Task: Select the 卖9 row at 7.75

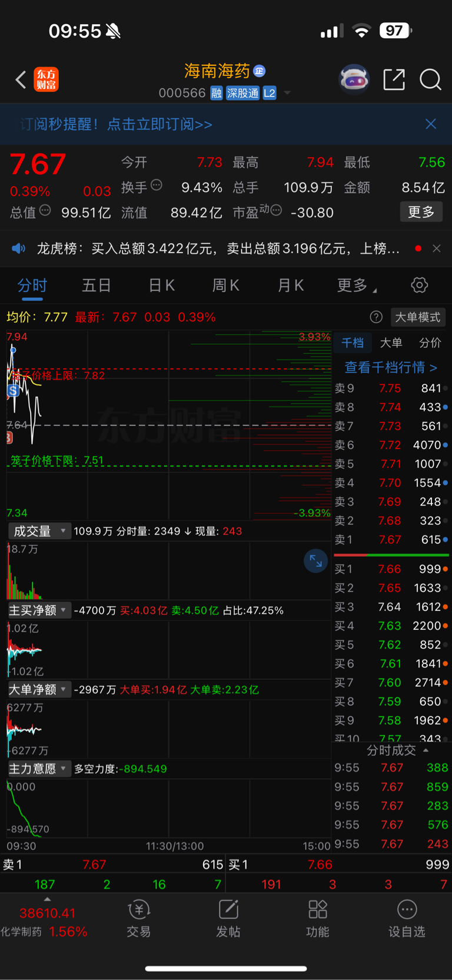Action: pos(391,388)
